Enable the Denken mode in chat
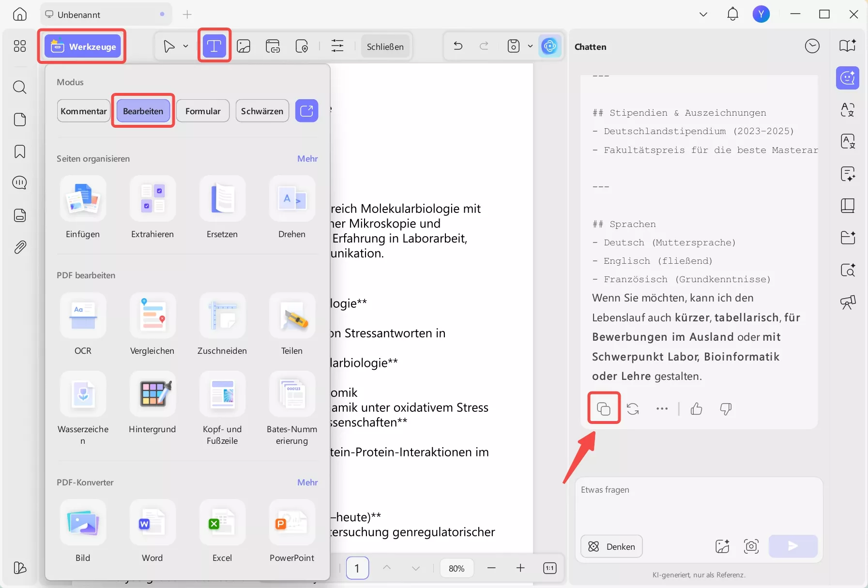 (x=611, y=546)
